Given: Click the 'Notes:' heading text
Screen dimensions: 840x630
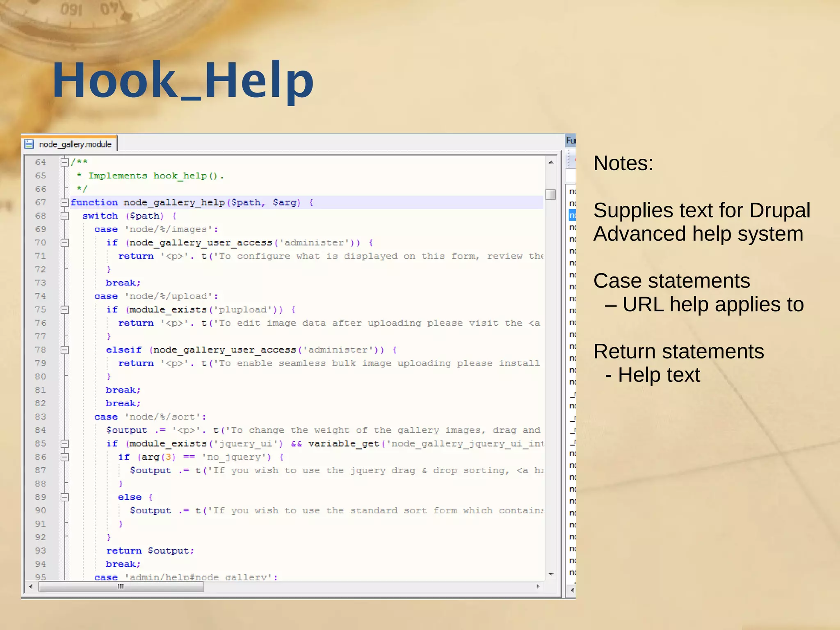Looking at the screenshot, I should 623,163.
